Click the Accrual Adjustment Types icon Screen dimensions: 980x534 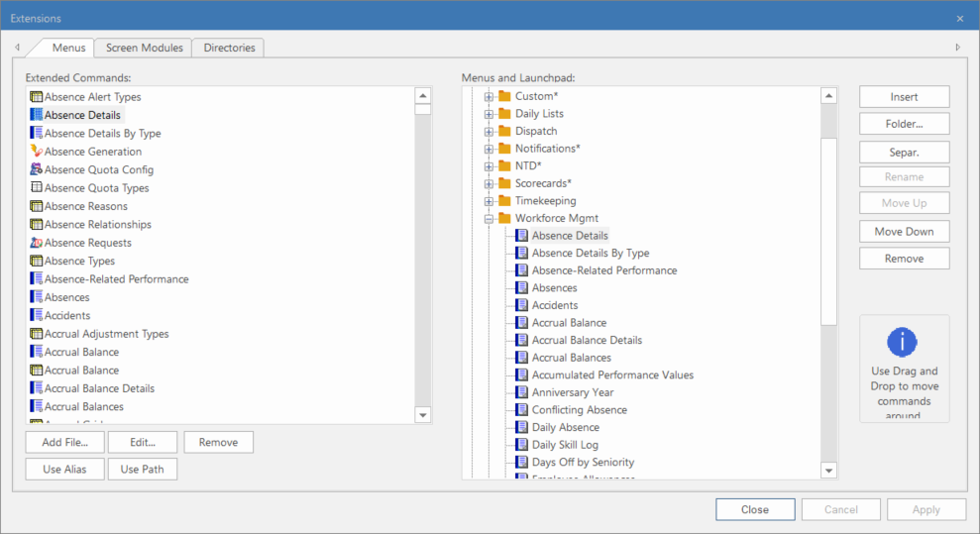37,334
